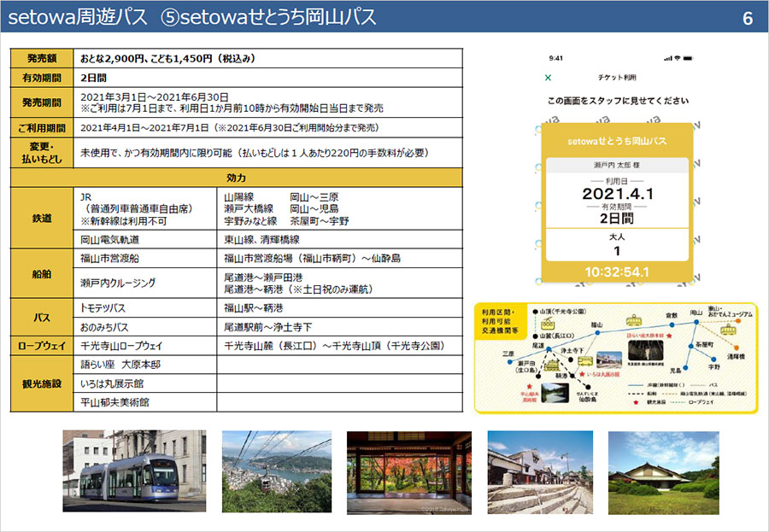The image size is (769, 532).
Task: Click the 東山線、清輝橋線 cell
Action: [339, 240]
